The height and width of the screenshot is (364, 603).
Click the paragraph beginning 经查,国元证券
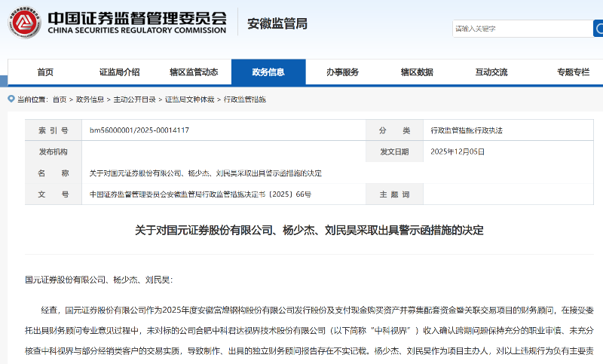point(309,331)
